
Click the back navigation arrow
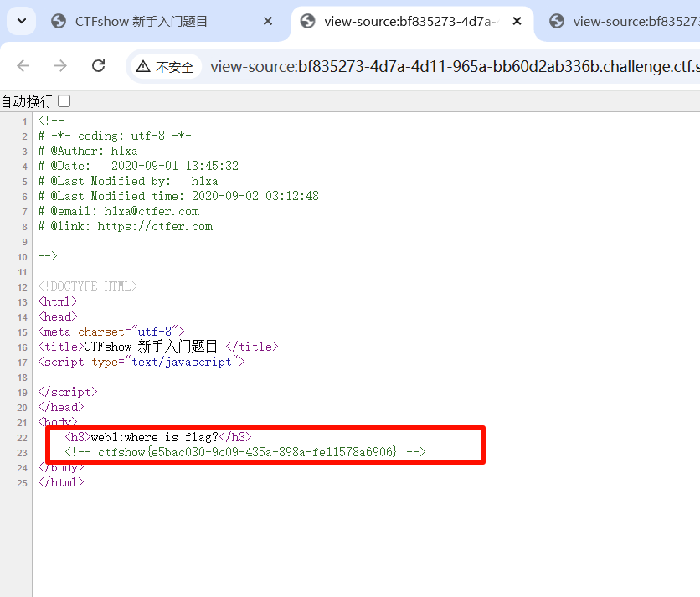point(23,66)
